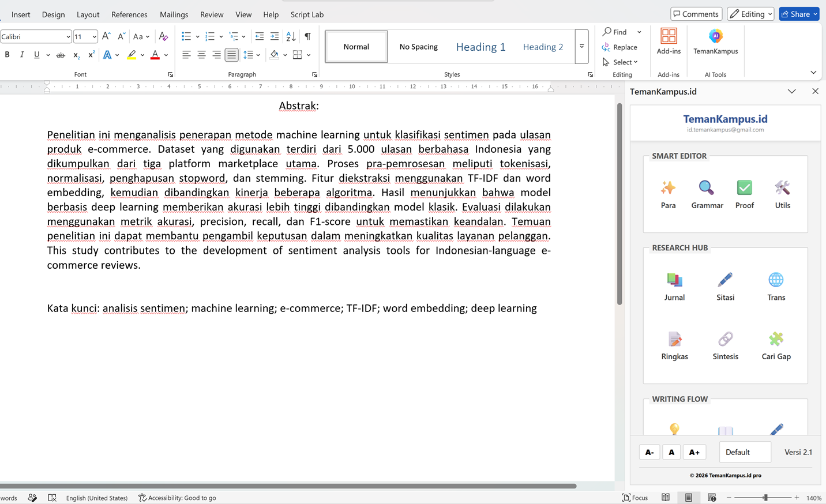Open the Design ribbon tab
This screenshot has width=826, height=504.
coord(53,14)
